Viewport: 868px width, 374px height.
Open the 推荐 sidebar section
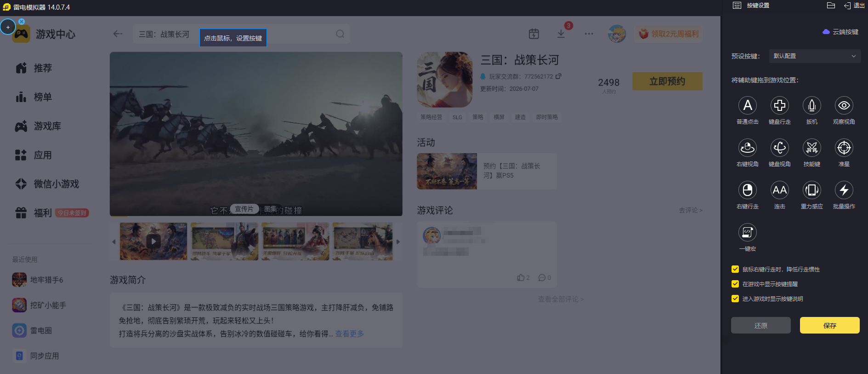click(x=34, y=68)
